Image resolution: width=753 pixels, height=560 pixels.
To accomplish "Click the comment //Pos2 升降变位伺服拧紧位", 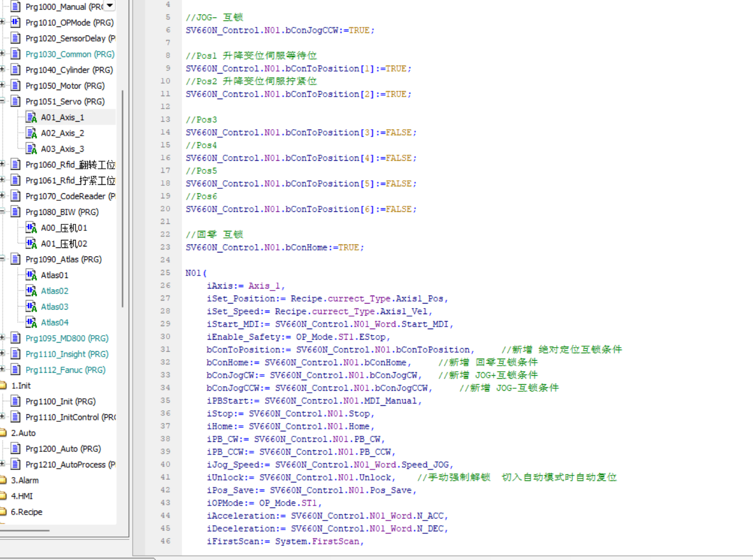I will pyautogui.click(x=251, y=81).
